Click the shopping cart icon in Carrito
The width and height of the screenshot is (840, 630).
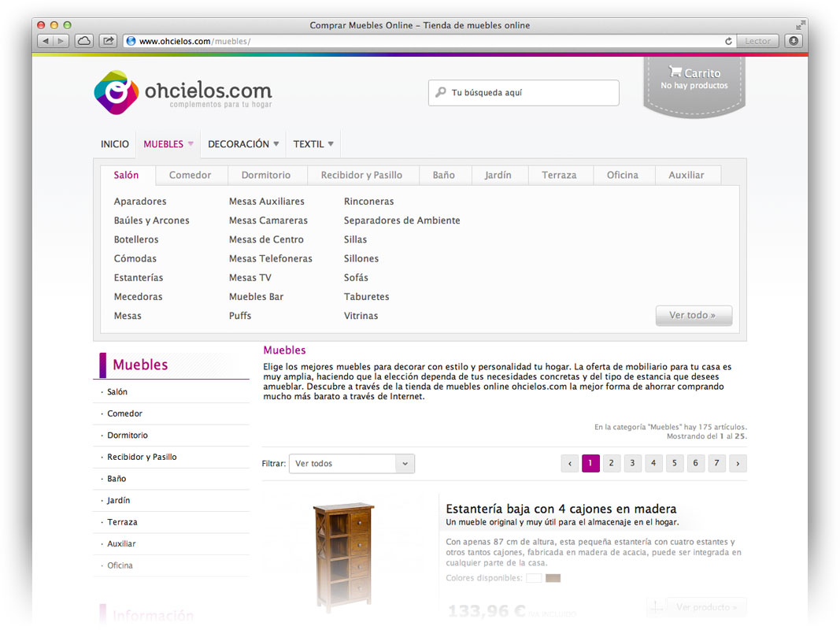(x=675, y=72)
